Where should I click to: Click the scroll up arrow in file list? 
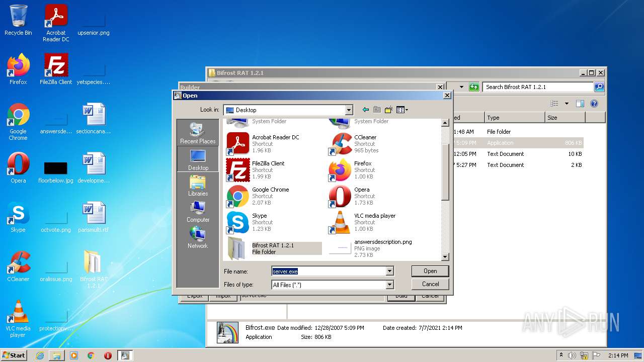(445, 123)
